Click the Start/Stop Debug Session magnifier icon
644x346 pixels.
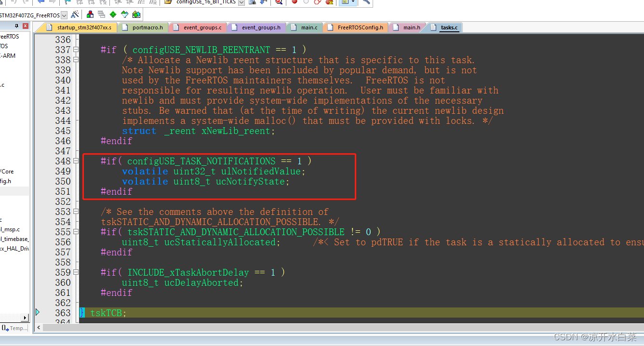point(279,2)
